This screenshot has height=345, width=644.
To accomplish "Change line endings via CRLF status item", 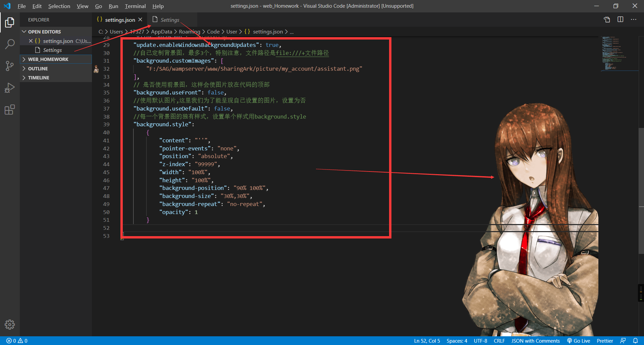I will pyautogui.click(x=499, y=341).
